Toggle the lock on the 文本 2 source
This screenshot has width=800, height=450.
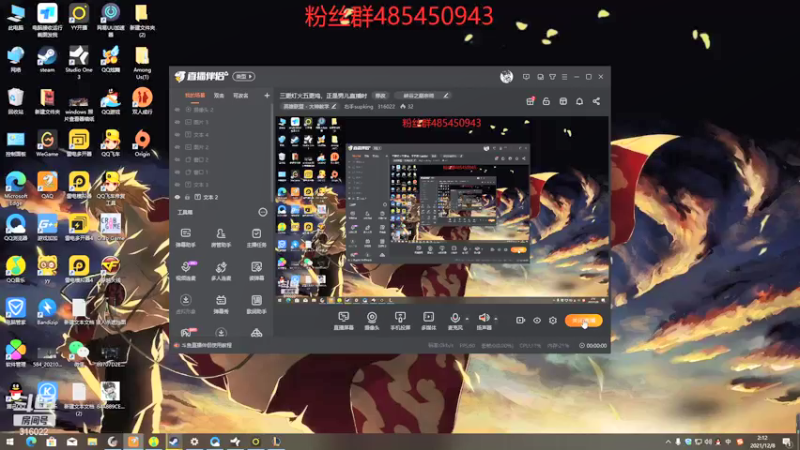(187, 197)
